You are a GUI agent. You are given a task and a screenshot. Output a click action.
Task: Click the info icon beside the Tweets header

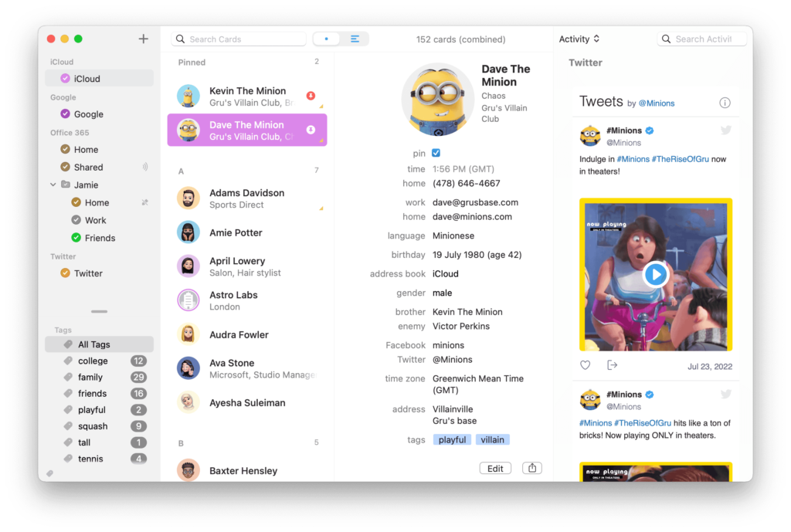[725, 102]
